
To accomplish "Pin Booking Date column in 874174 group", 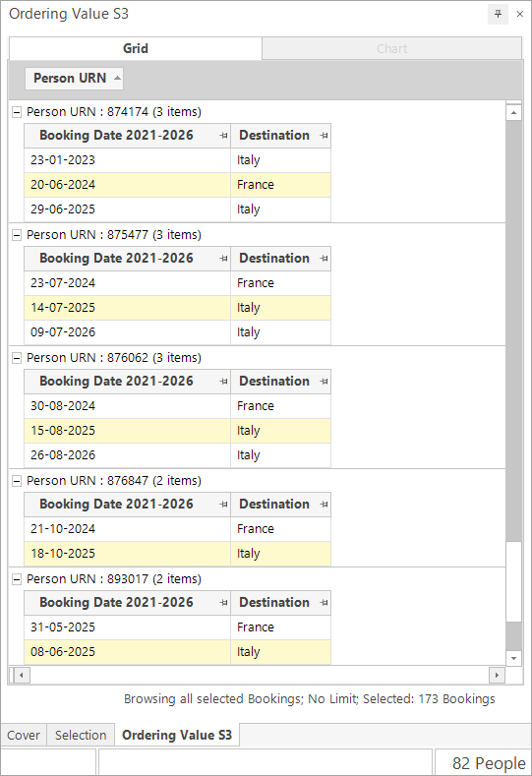I will pos(223,136).
